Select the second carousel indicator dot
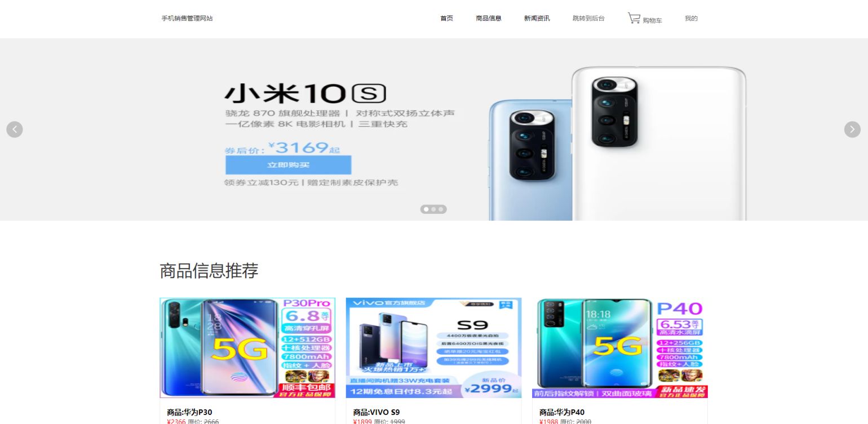The image size is (868, 424). (x=433, y=209)
